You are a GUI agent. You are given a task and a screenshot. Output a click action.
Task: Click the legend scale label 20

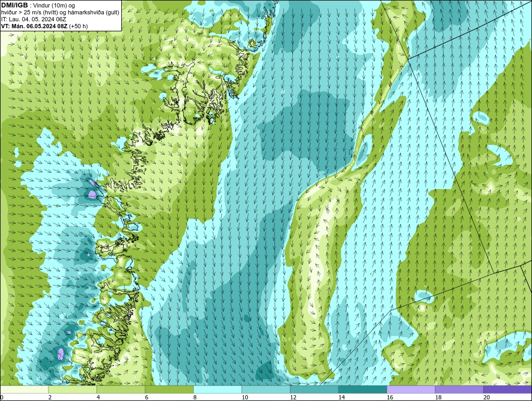[487, 397]
